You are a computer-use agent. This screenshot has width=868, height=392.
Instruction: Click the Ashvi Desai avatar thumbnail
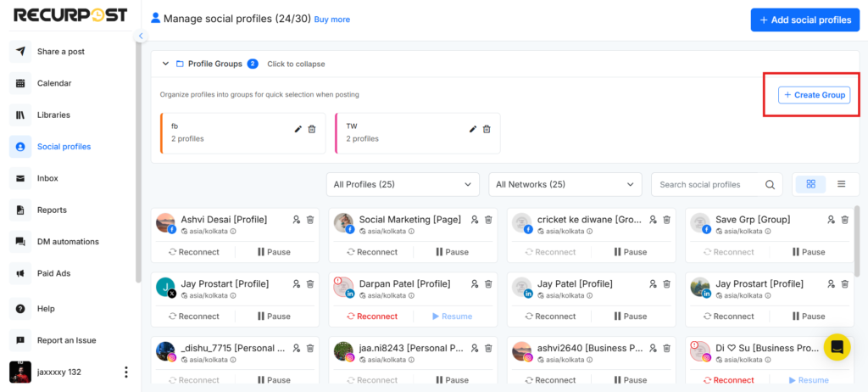point(165,223)
